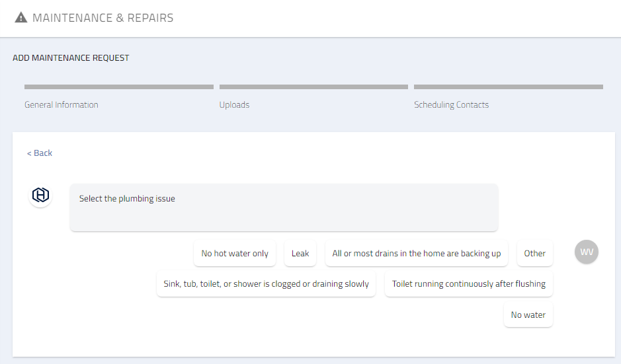Select 'Sink, tub, toilet, or shower is clogged'
This screenshot has width=621, height=364.
pyautogui.click(x=266, y=284)
